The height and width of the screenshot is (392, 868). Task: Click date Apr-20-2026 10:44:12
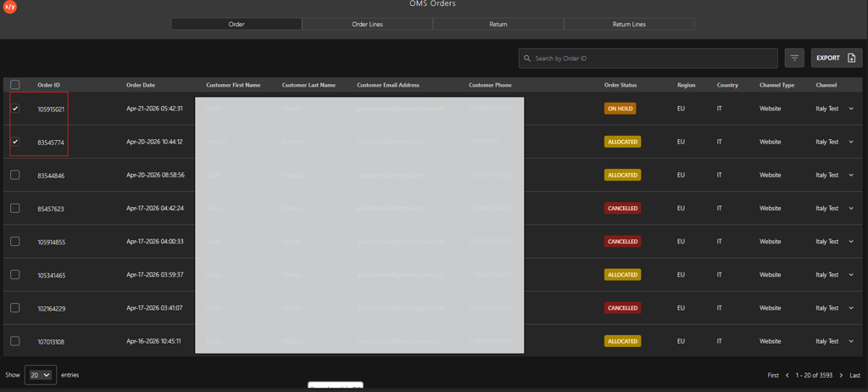click(154, 142)
